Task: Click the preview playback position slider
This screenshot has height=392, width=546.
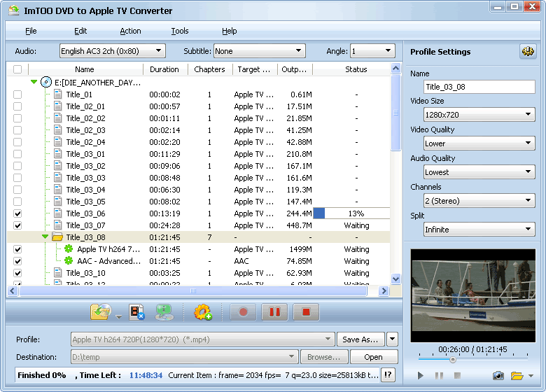Action: tap(453, 360)
